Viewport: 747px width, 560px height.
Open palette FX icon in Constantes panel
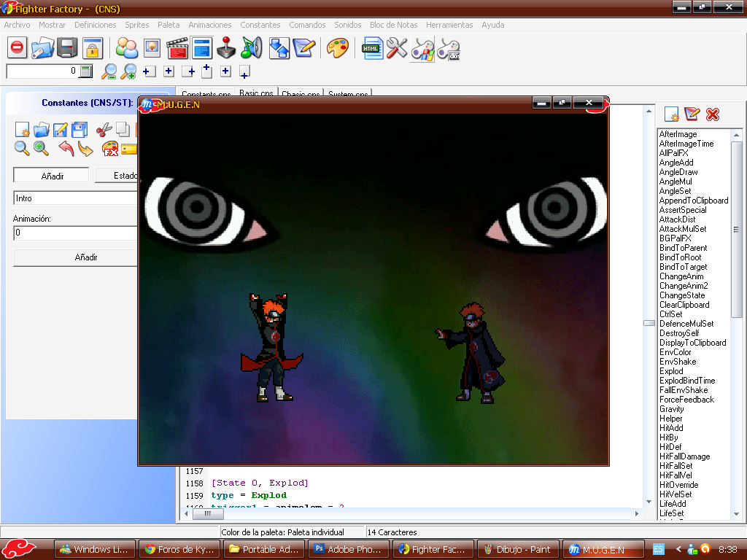110,149
